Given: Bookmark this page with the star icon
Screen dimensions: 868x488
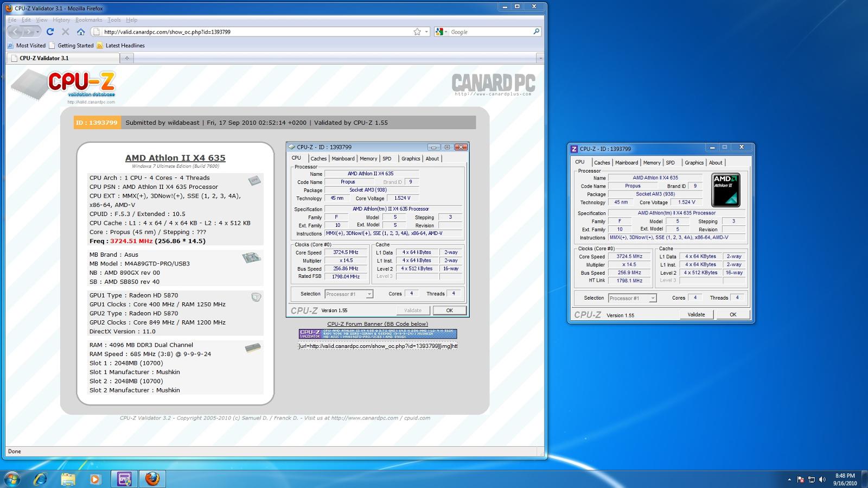Looking at the screenshot, I should click(x=417, y=32).
